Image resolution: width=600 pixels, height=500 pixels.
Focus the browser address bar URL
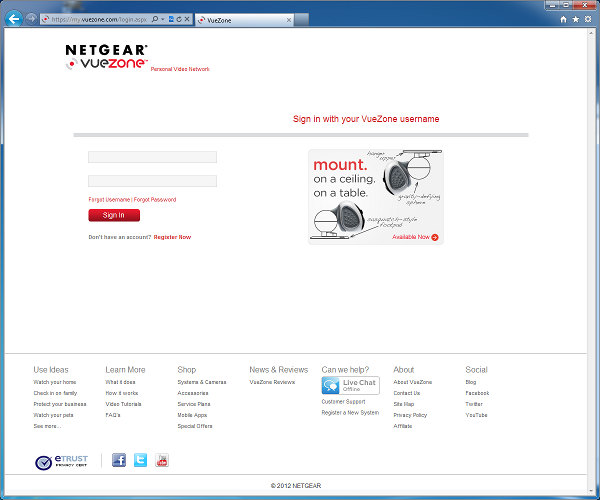click(x=99, y=19)
